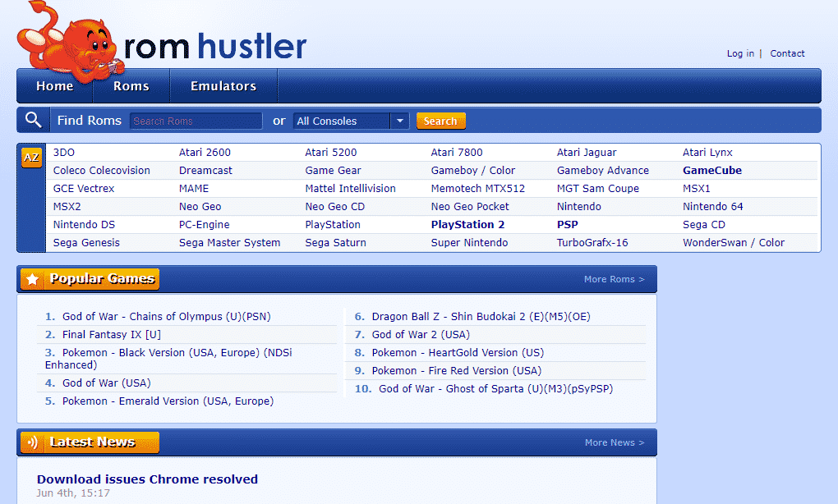Screen dimensions: 838x504
Task: Choose the Dreamcast console
Action: (x=205, y=170)
